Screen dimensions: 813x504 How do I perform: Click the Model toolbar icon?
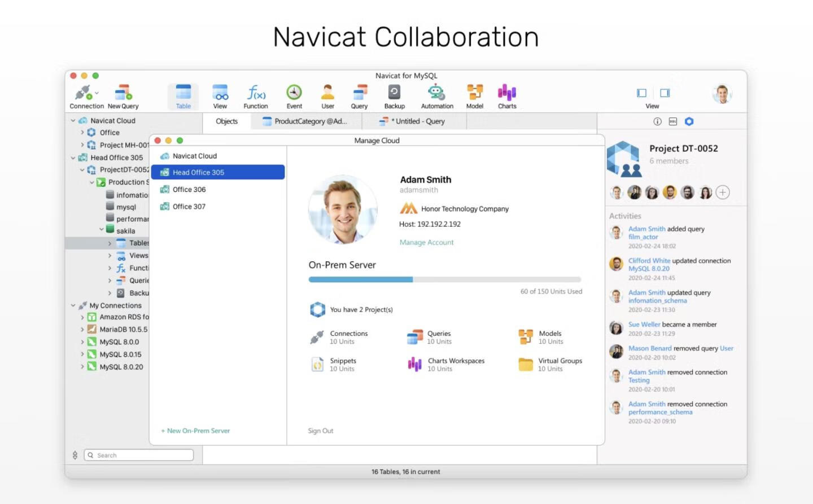pos(475,92)
